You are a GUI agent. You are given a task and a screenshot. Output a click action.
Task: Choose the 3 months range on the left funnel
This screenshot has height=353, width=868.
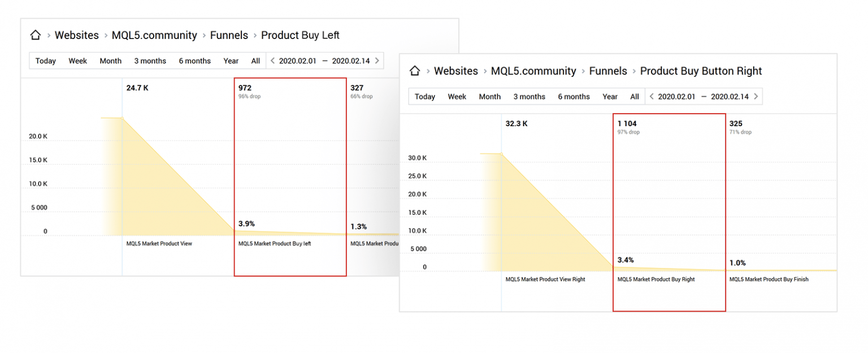click(x=150, y=61)
